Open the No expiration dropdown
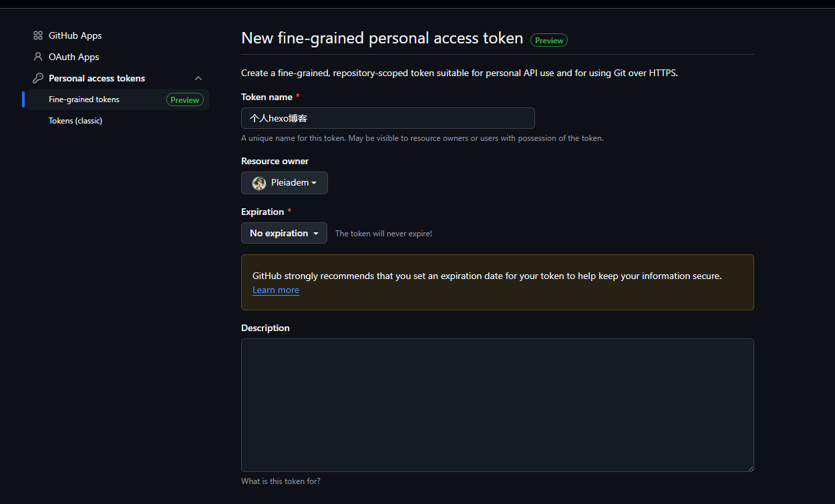Screen dimensions: 835x504 (284, 233)
